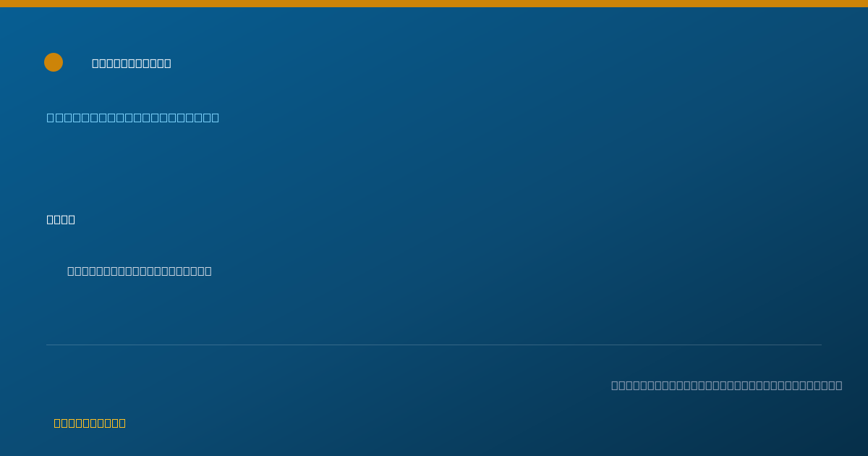Click the thin horizontal divider line
The image size is (868, 456).
click(x=434, y=345)
